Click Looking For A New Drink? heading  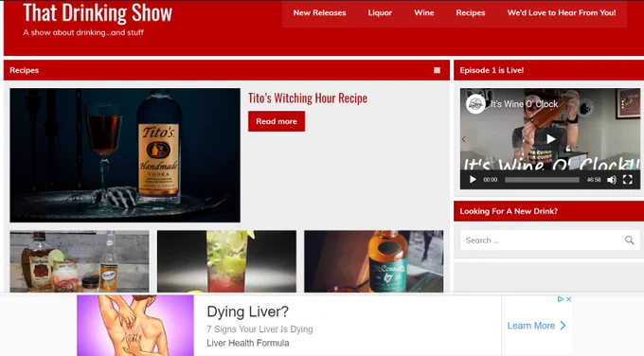tap(509, 211)
